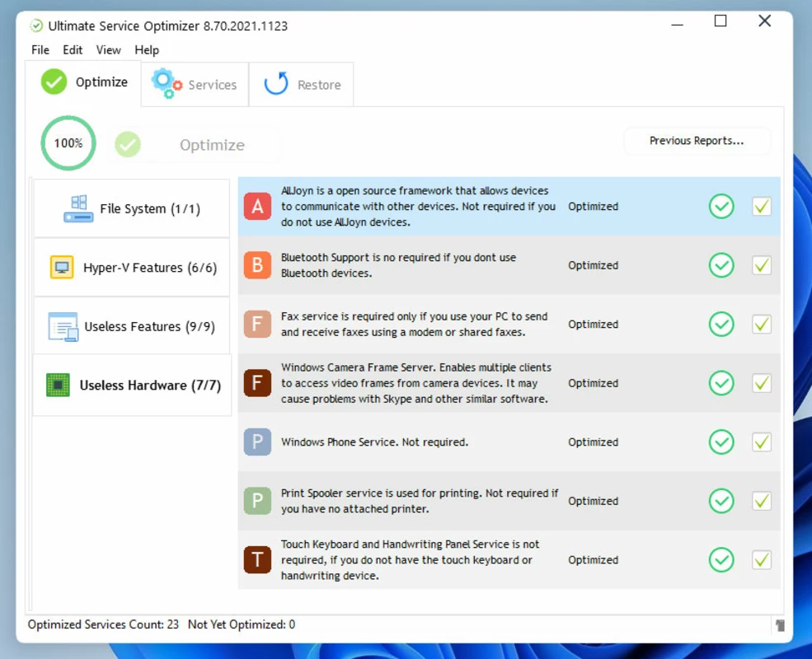Click the dark F Camera Frame Server icon
Image resolution: width=812 pixels, height=659 pixels.
[x=257, y=383]
